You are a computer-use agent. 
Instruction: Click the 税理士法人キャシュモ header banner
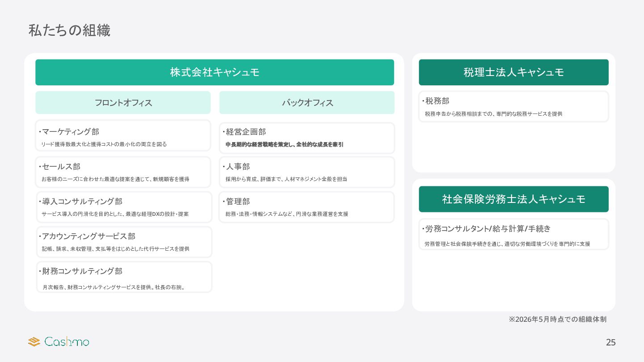click(514, 72)
